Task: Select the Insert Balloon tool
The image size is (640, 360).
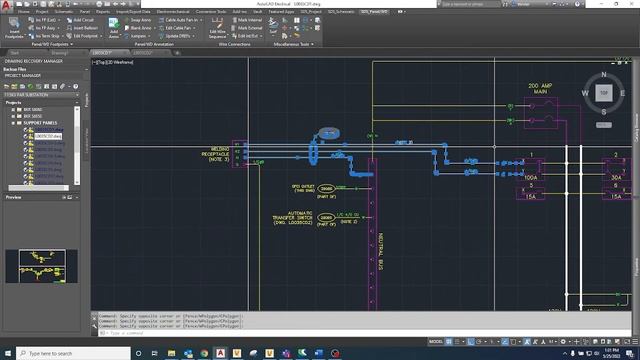Action: tap(82, 28)
